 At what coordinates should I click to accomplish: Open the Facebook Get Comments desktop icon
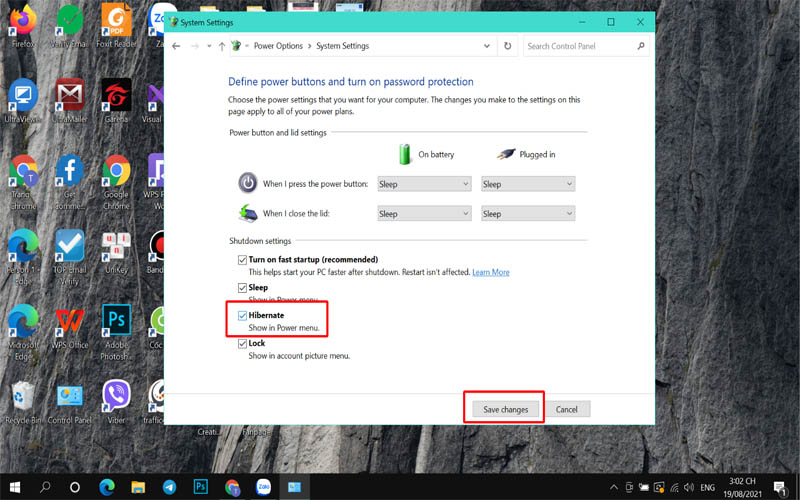click(x=70, y=182)
